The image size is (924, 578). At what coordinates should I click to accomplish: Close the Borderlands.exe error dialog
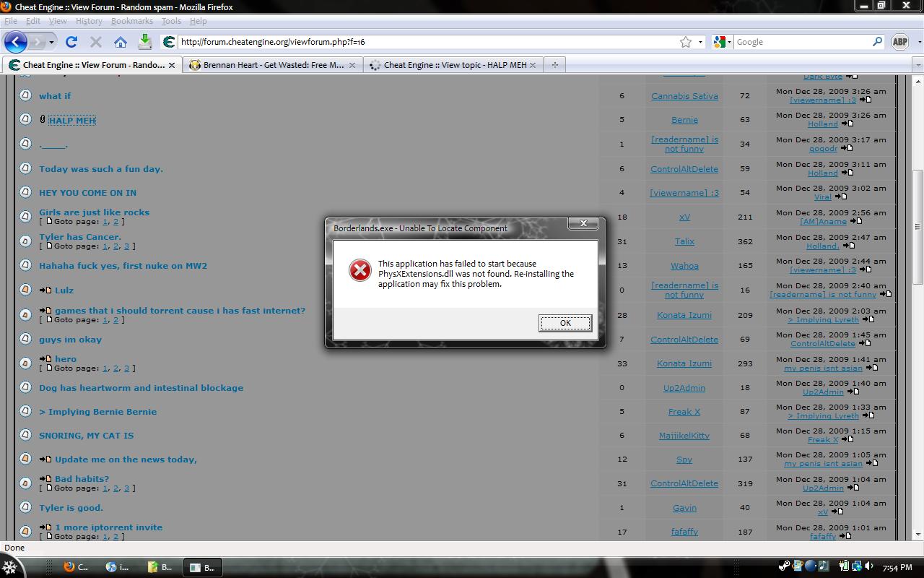point(583,223)
